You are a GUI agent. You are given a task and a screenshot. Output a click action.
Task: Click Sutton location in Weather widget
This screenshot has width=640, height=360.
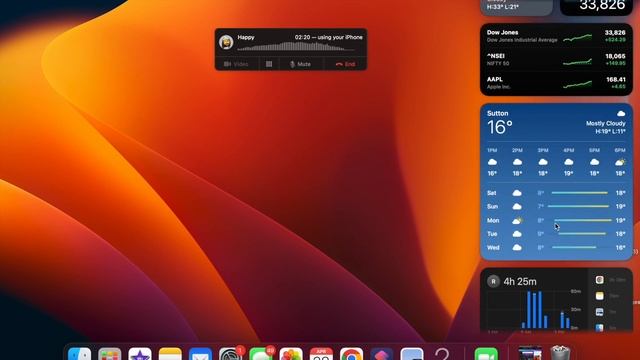[498, 113]
